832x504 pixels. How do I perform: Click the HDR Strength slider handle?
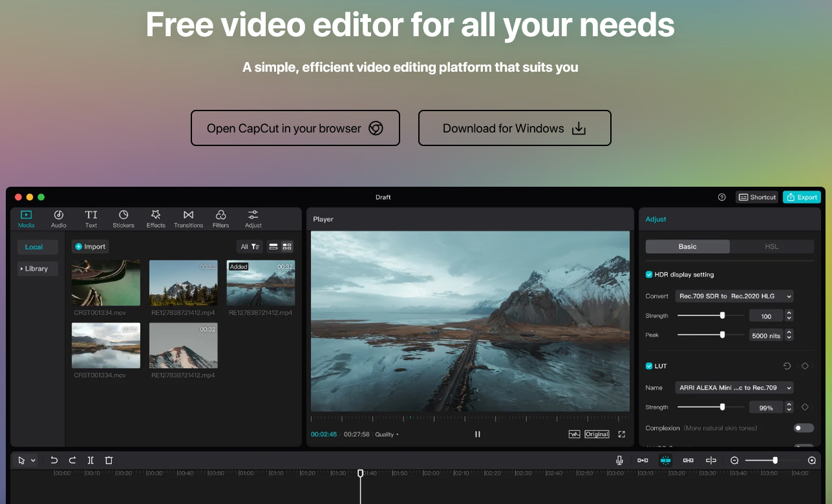[722, 315]
